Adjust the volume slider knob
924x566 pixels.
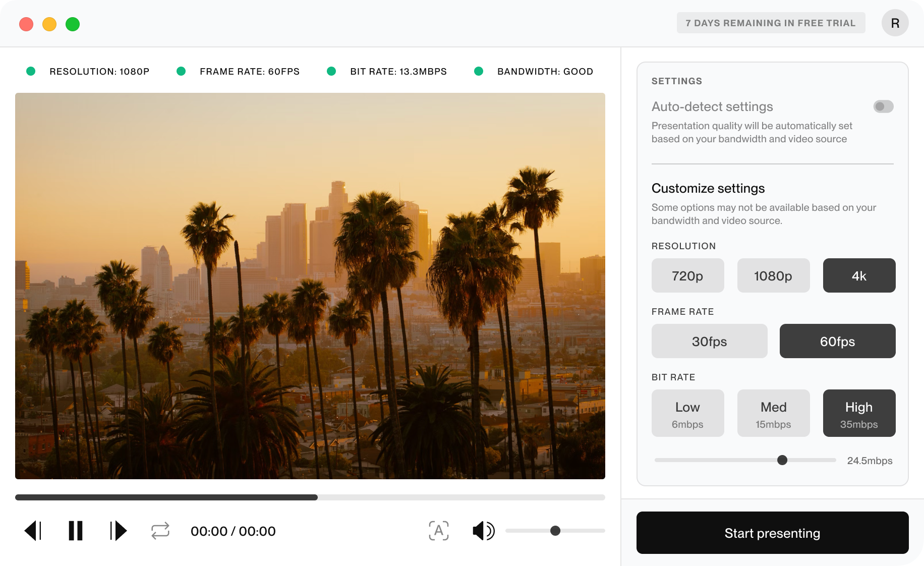click(555, 531)
